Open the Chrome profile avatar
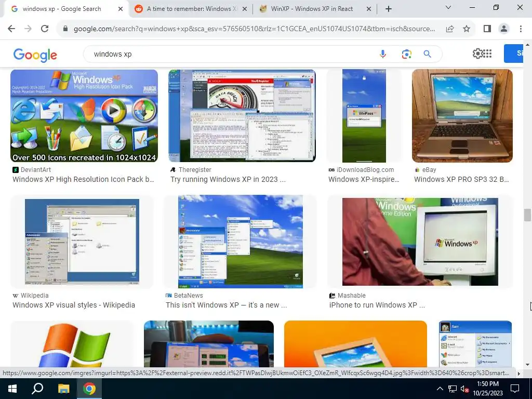The width and height of the screenshot is (532, 399). pyautogui.click(x=504, y=29)
